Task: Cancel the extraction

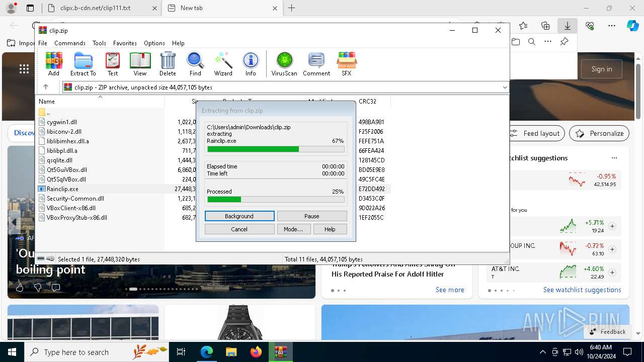Action: pyautogui.click(x=239, y=229)
